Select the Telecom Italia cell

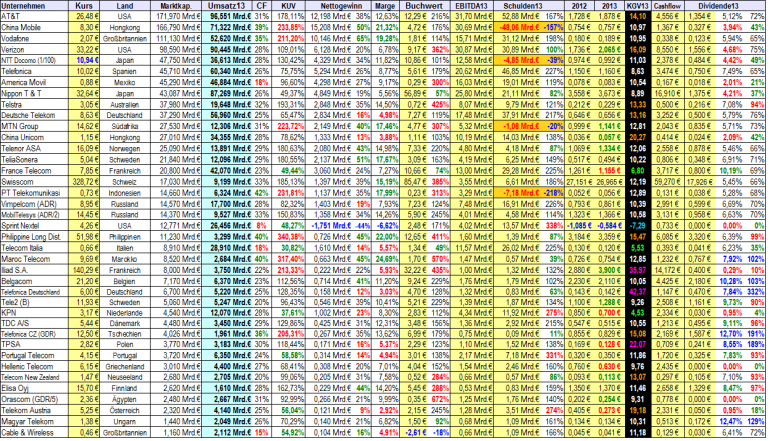34,248
